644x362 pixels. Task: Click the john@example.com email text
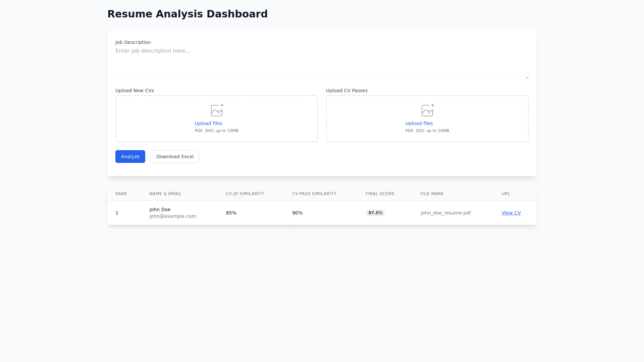pyautogui.click(x=172, y=216)
